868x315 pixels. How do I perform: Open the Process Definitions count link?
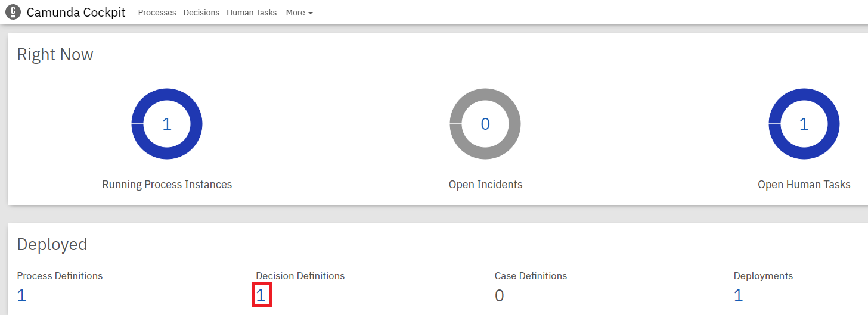21,295
